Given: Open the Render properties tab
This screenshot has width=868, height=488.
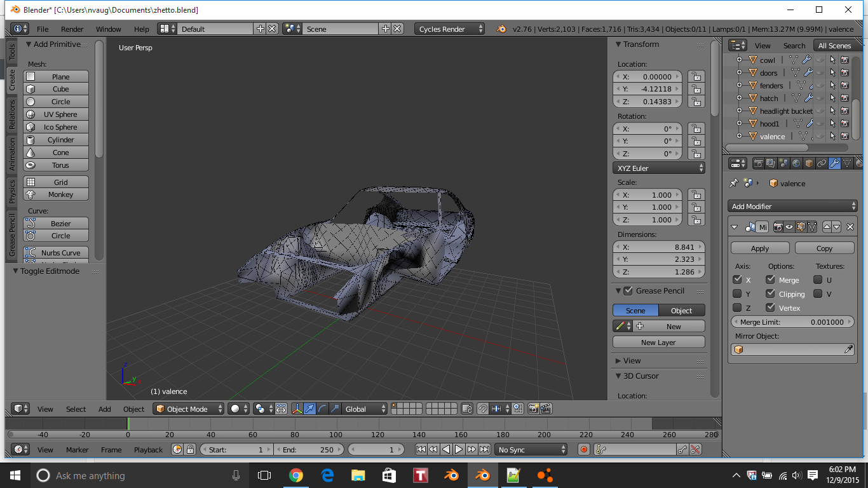Looking at the screenshot, I should tap(758, 163).
